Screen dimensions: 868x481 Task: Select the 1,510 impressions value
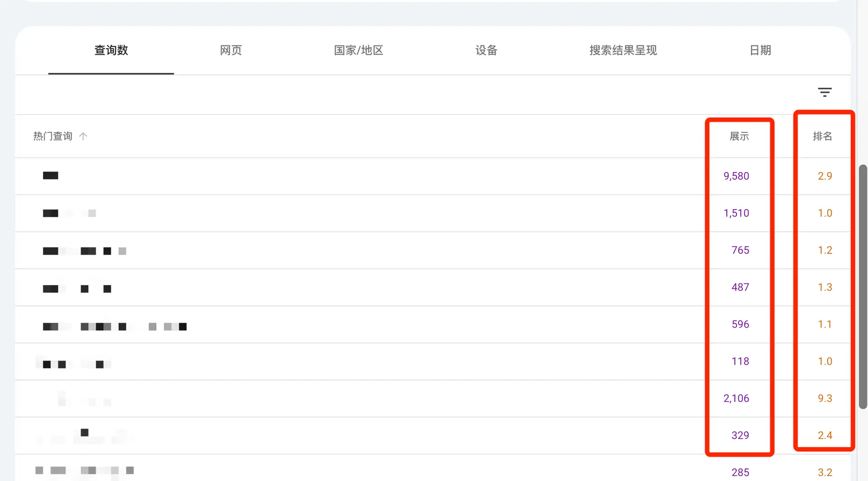coord(736,213)
